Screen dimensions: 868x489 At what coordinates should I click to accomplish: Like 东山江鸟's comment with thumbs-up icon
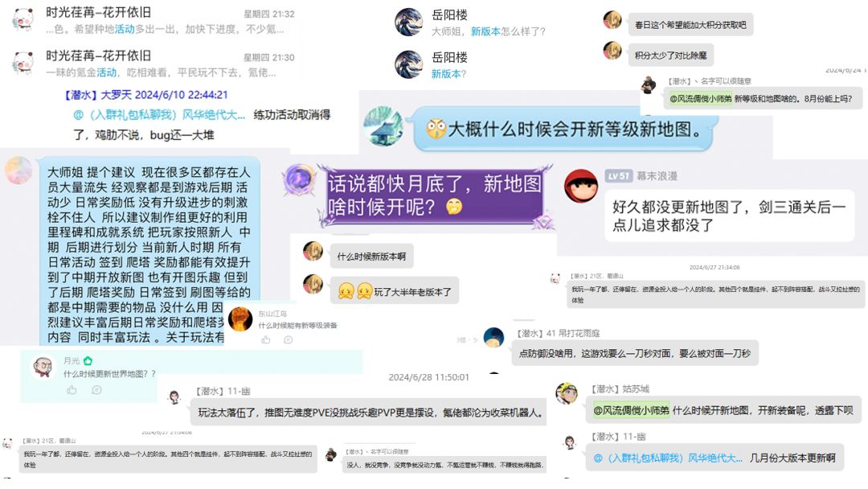[x=266, y=340]
